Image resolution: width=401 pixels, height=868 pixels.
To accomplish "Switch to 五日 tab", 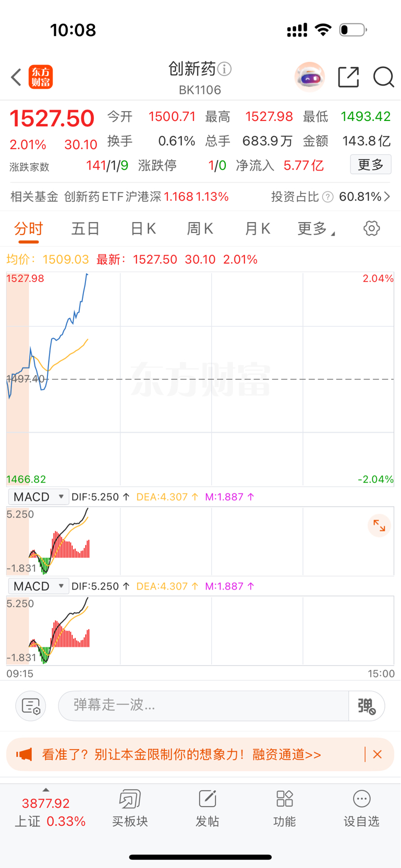I will click(x=86, y=228).
